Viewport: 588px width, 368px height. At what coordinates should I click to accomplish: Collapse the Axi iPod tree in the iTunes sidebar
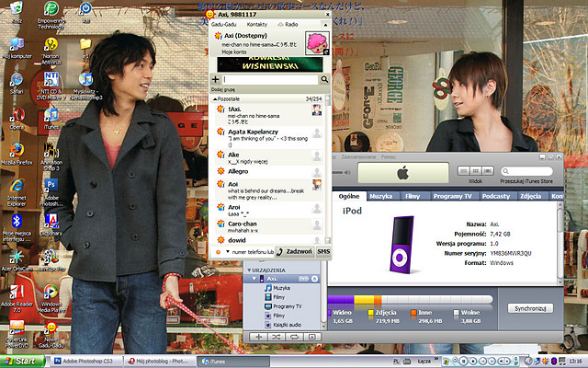pos(254,279)
